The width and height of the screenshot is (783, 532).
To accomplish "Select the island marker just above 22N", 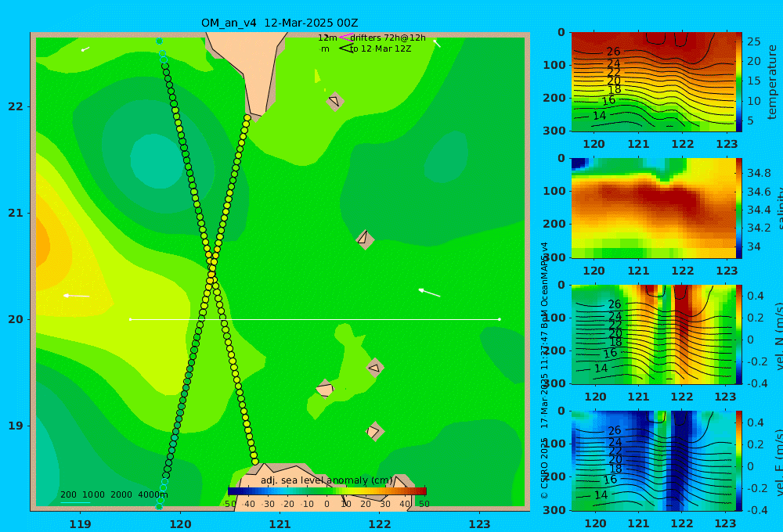I will point(334,101).
